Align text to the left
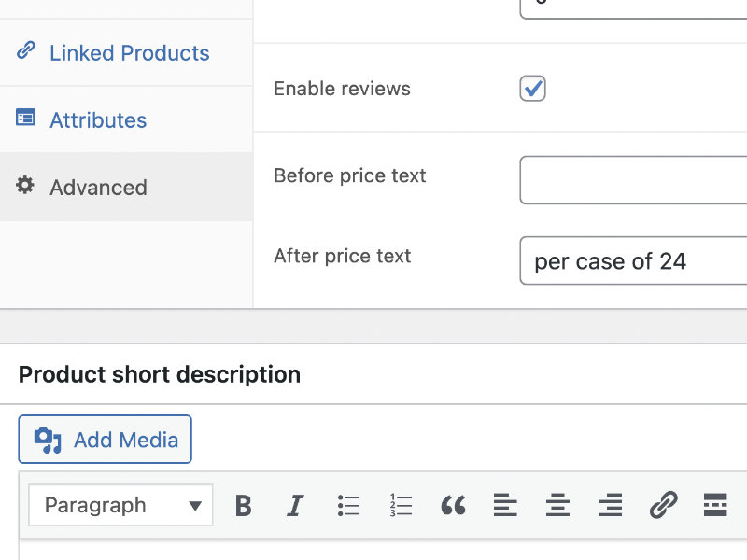The height and width of the screenshot is (560, 747). tap(505, 505)
